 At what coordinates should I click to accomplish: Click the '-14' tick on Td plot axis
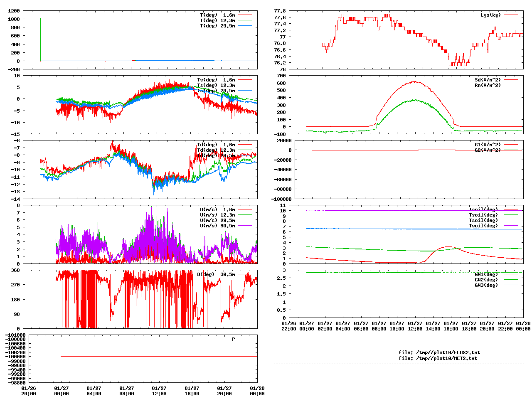click(x=15, y=199)
